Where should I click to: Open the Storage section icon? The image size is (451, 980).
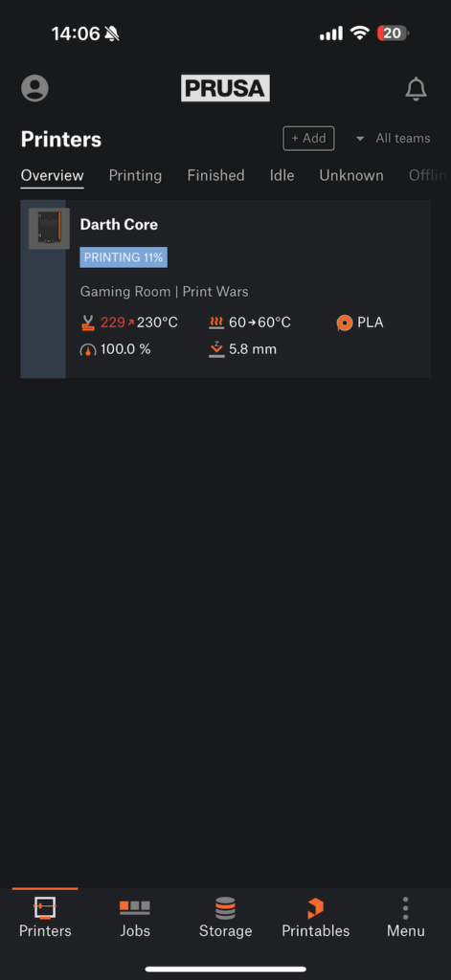[225, 908]
